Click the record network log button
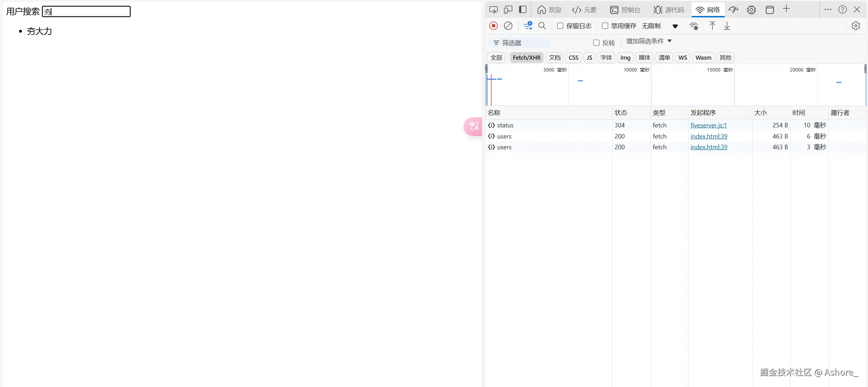The height and width of the screenshot is (387, 868). tap(493, 26)
